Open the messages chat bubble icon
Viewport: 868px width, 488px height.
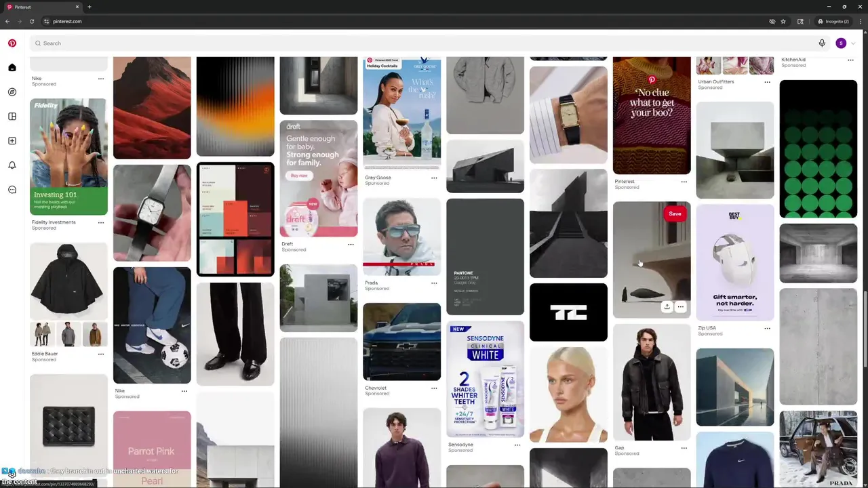point(12,190)
